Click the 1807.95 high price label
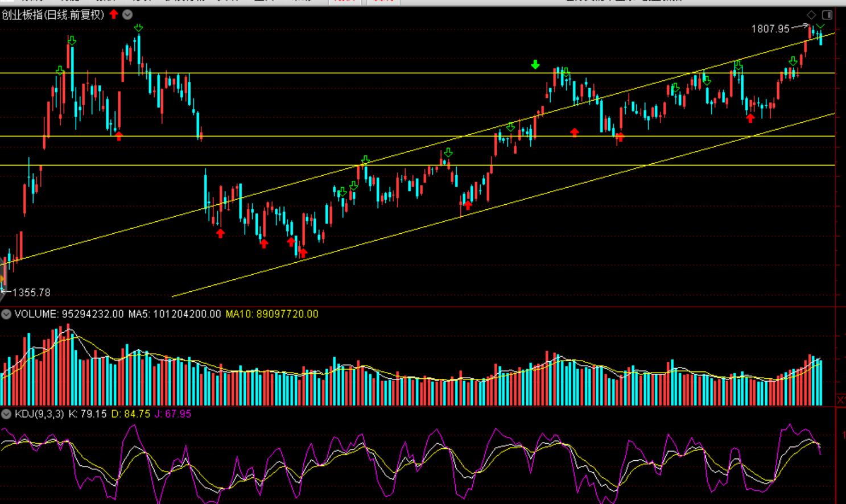Image resolution: width=846 pixels, height=504 pixels. 770,29
